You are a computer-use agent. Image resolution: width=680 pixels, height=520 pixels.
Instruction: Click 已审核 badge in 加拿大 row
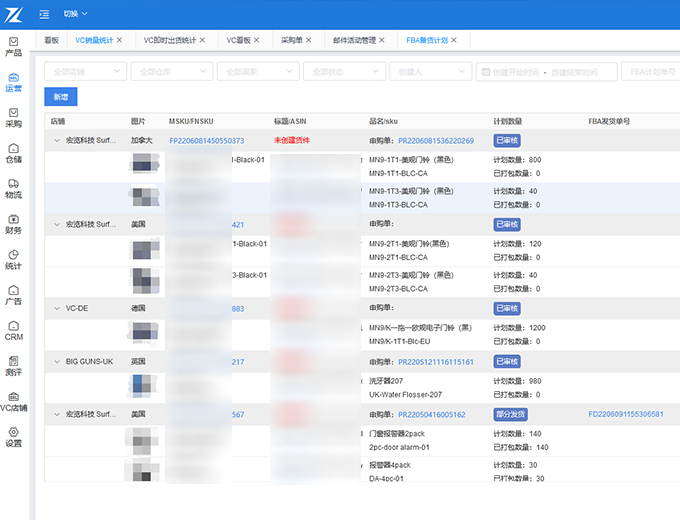[507, 141]
